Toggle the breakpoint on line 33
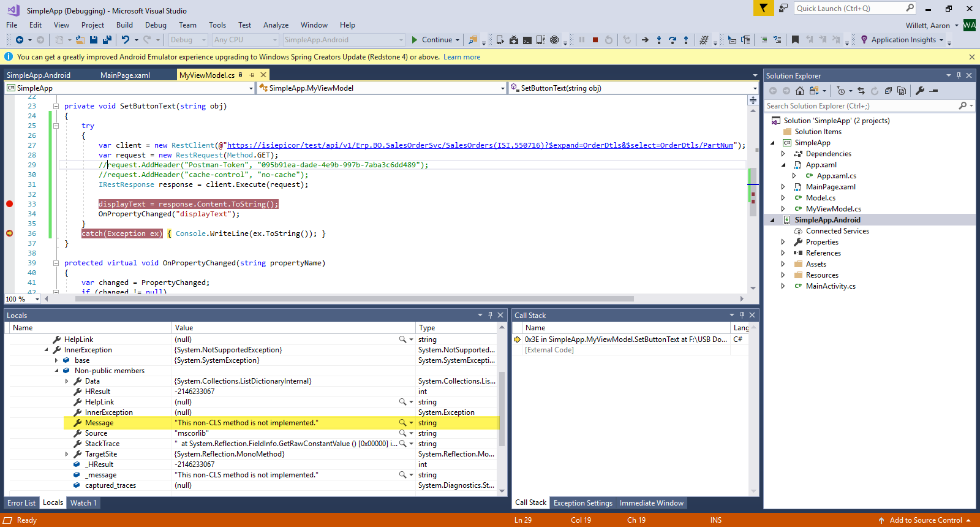Screen dimensions: 980x527 tap(9, 204)
